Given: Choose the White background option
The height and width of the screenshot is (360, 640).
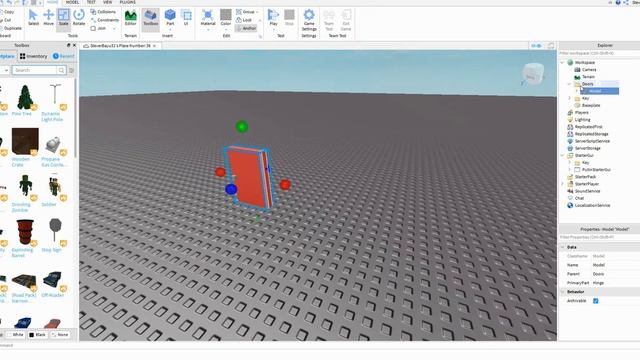Looking at the screenshot, I should pyautogui.click(x=16, y=335).
